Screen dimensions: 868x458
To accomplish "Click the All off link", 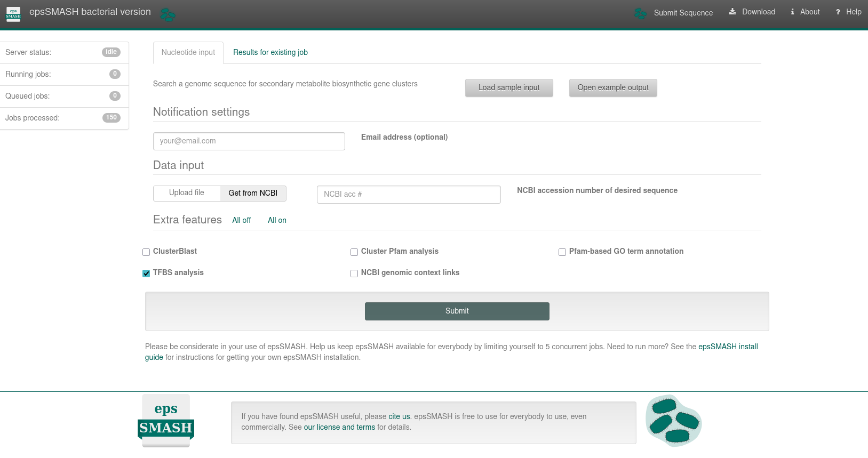I will [x=241, y=220].
